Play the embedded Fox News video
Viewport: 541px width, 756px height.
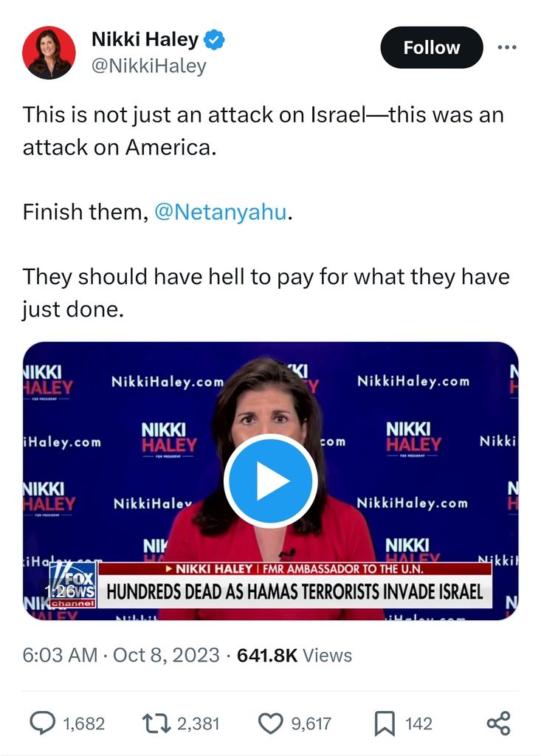coord(270,481)
